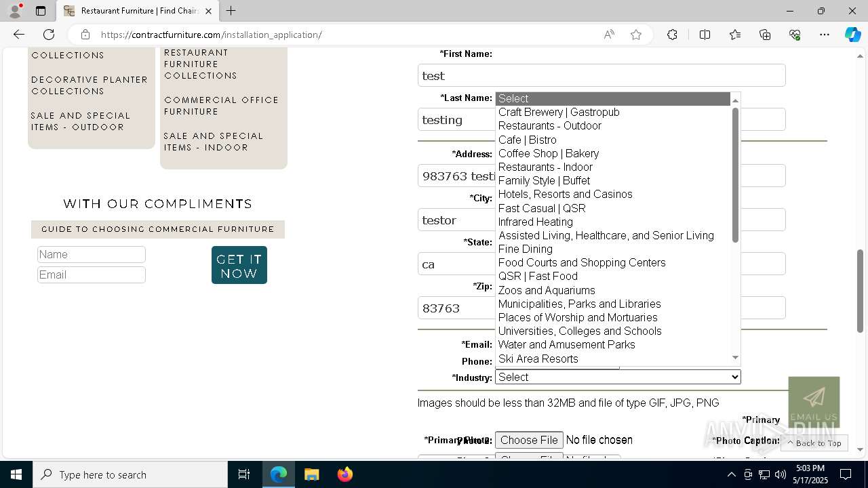Click the Windows search box
Screen dimensions: 868x488
tap(130, 474)
